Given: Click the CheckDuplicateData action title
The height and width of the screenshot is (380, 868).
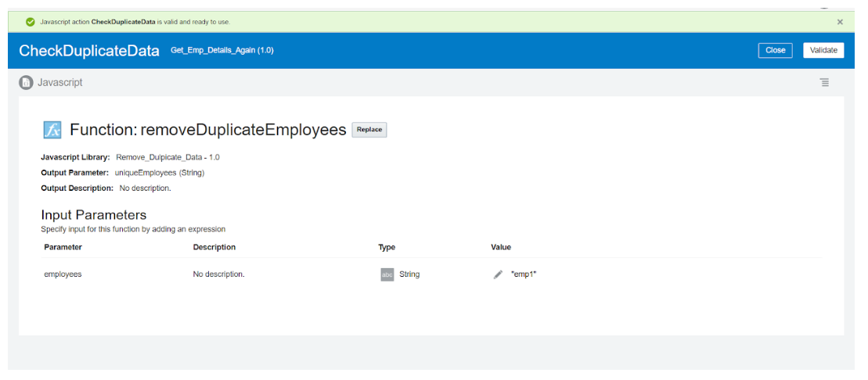Looking at the screenshot, I should click(x=89, y=51).
